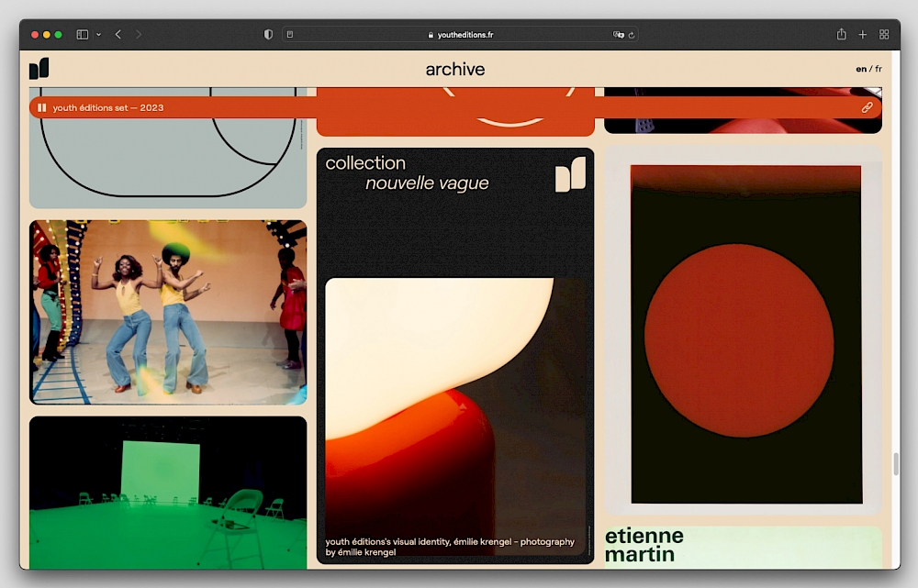Open a new tab with plus button
918x588 pixels.
coord(863,35)
